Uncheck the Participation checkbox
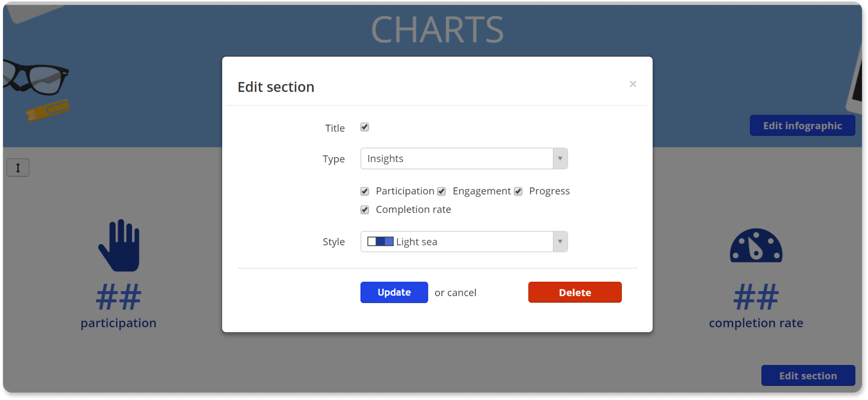 [364, 191]
